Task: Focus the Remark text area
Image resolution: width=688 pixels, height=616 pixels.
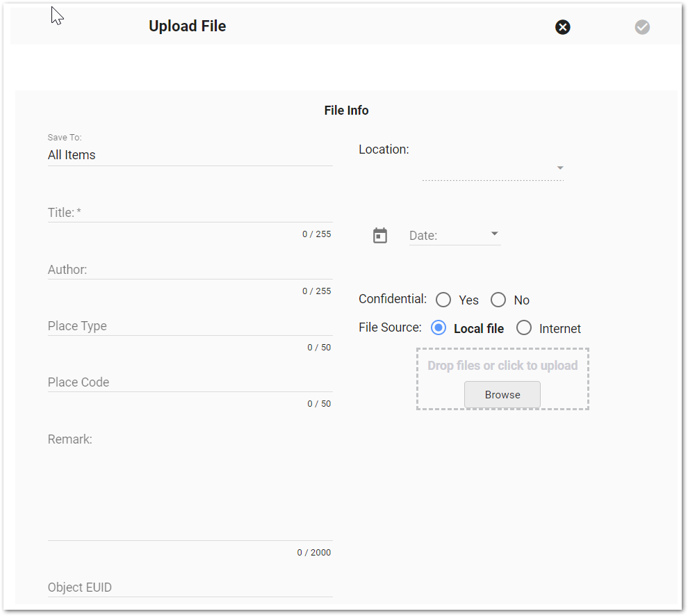Action: (189, 487)
